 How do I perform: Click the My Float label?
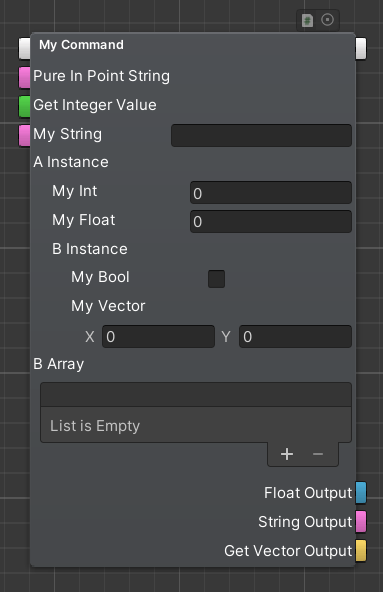click(x=83, y=220)
